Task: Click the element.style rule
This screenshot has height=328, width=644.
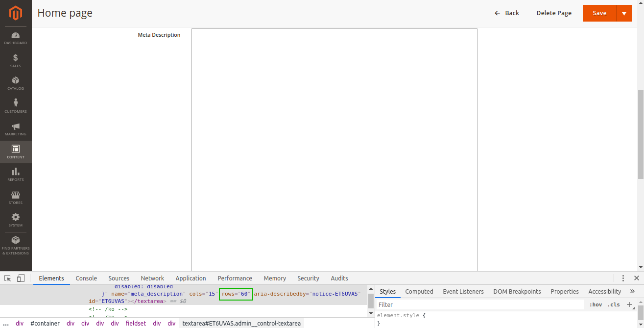Action: (x=401, y=315)
